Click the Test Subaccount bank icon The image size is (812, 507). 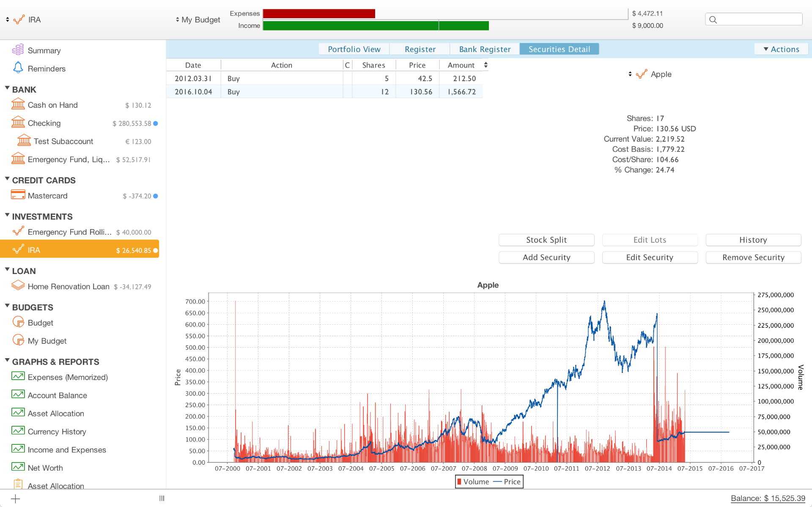click(24, 140)
